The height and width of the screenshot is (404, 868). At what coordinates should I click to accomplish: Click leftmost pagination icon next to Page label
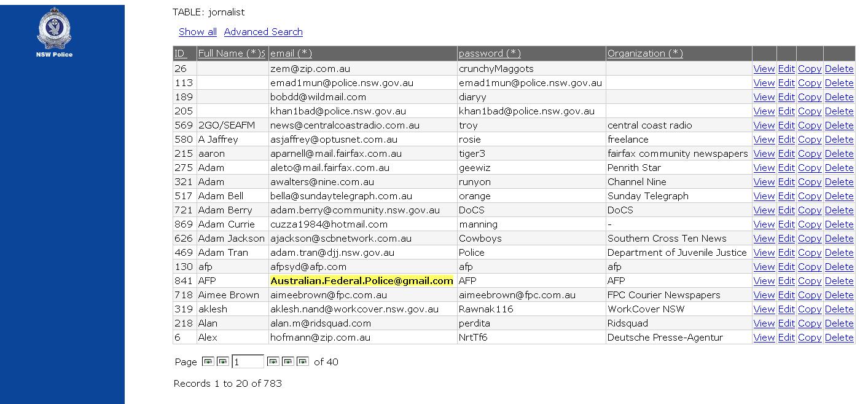click(x=208, y=362)
